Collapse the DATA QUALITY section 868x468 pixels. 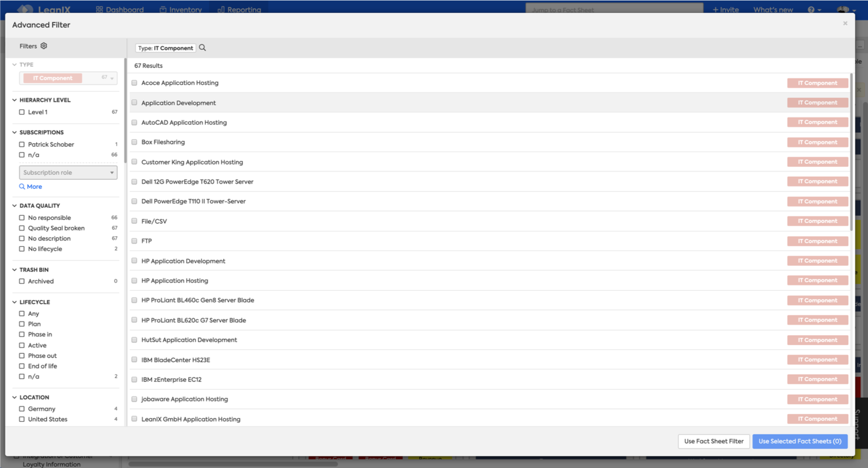tap(15, 206)
